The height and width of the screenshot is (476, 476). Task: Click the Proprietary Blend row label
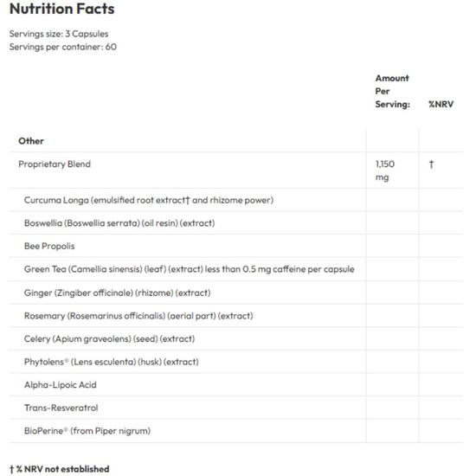(x=55, y=164)
